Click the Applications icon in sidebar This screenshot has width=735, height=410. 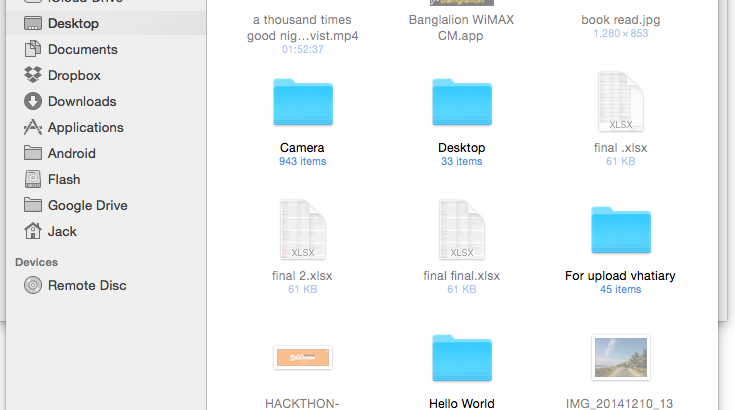point(32,127)
